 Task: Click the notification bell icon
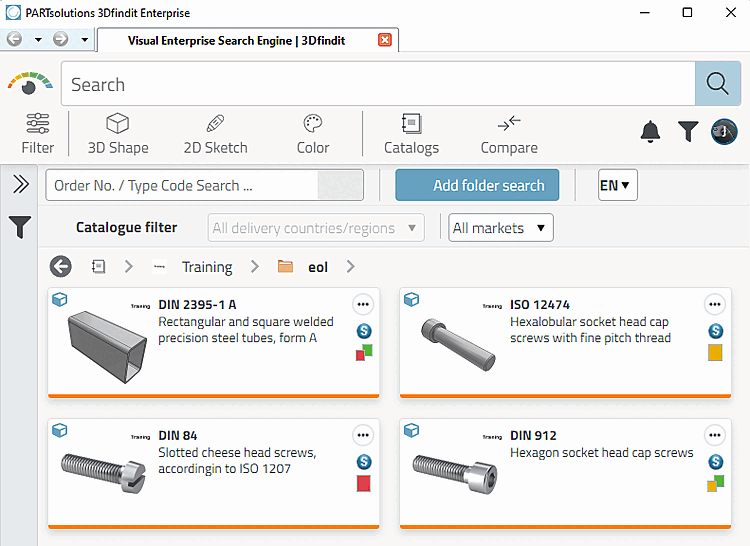coord(651,131)
